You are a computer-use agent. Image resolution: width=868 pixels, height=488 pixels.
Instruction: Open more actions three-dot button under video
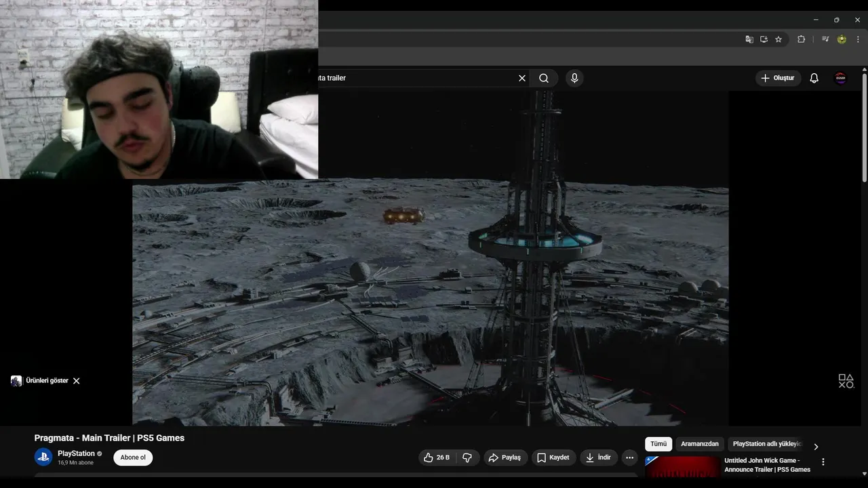[x=629, y=457]
